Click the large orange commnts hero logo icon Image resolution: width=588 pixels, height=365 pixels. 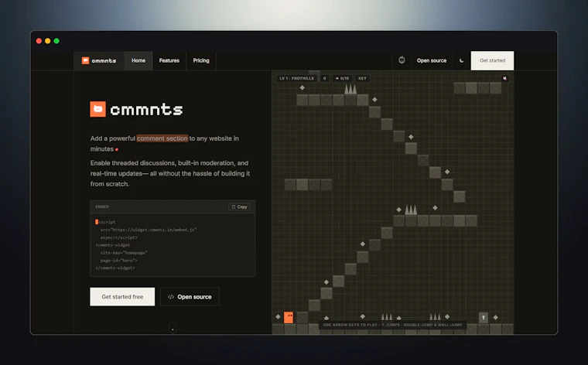pyautogui.click(x=98, y=109)
